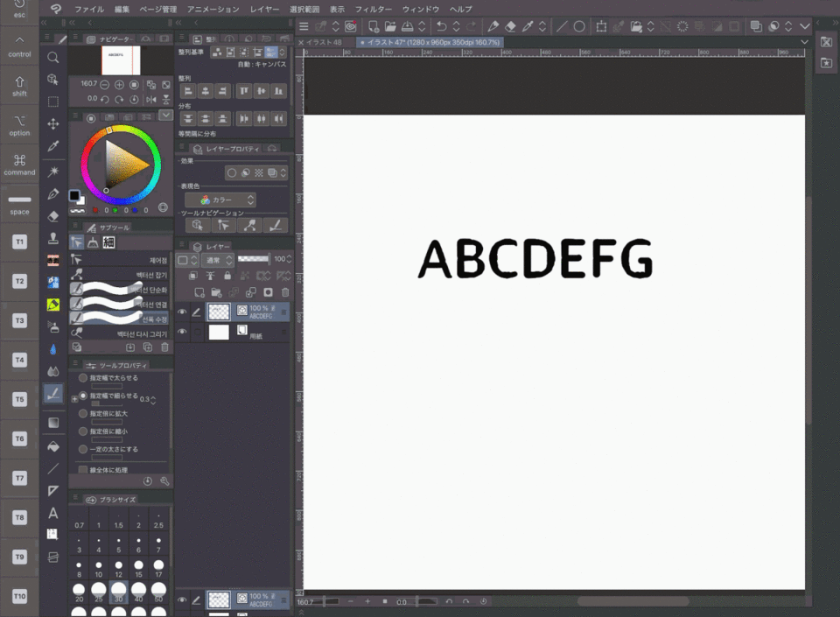Select the Correct line tool
The height and width of the screenshot is (617, 840).
pos(53,394)
